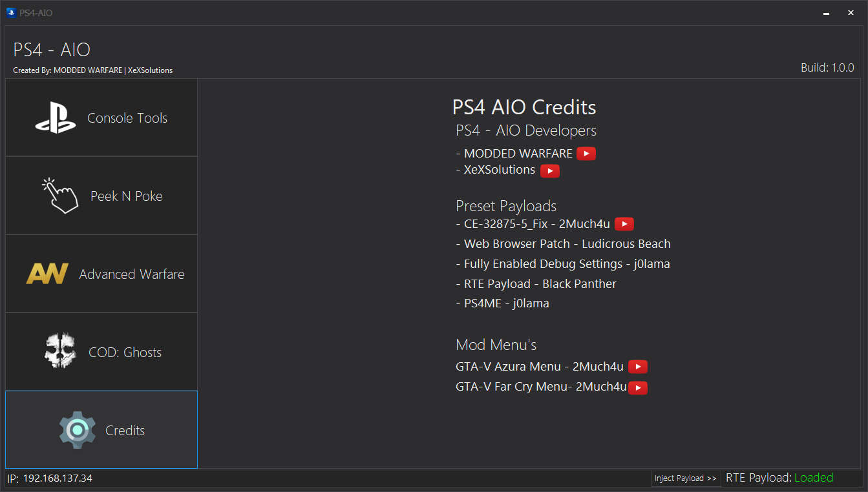Play the GTA-V Far Cry Menu video icon
868x492 pixels.
click(x=638, y=387)
